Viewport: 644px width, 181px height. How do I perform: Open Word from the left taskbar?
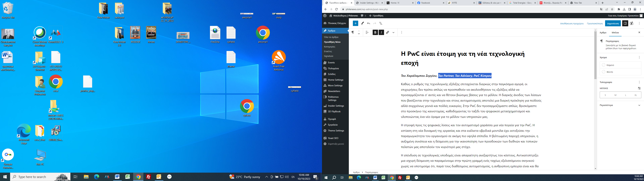tap(117, 177)
